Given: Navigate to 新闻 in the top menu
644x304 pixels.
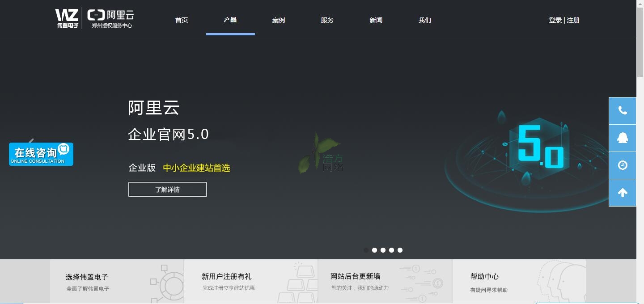Looking at the screenshot, I should pyautogui.click(x=376, y=20).
